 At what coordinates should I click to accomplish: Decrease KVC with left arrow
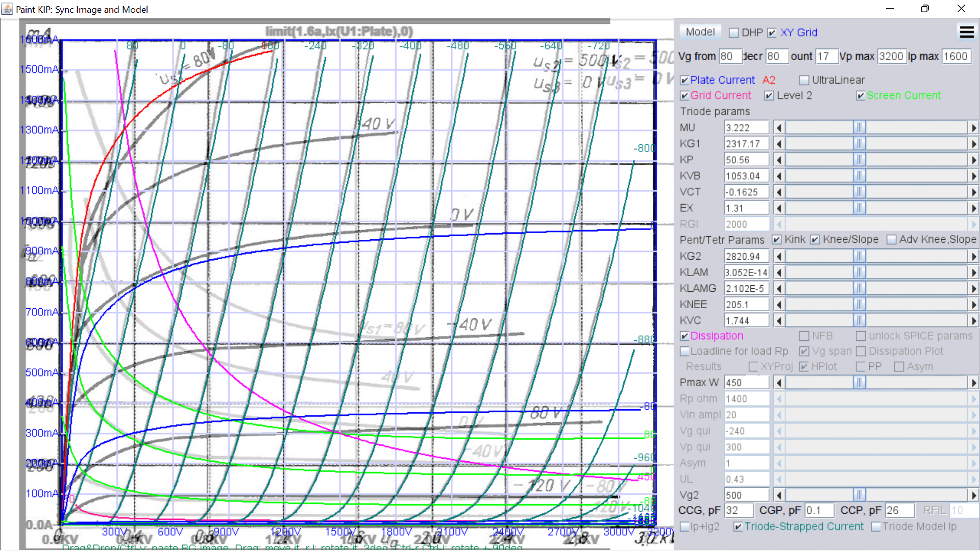click(x=779, y=320)
